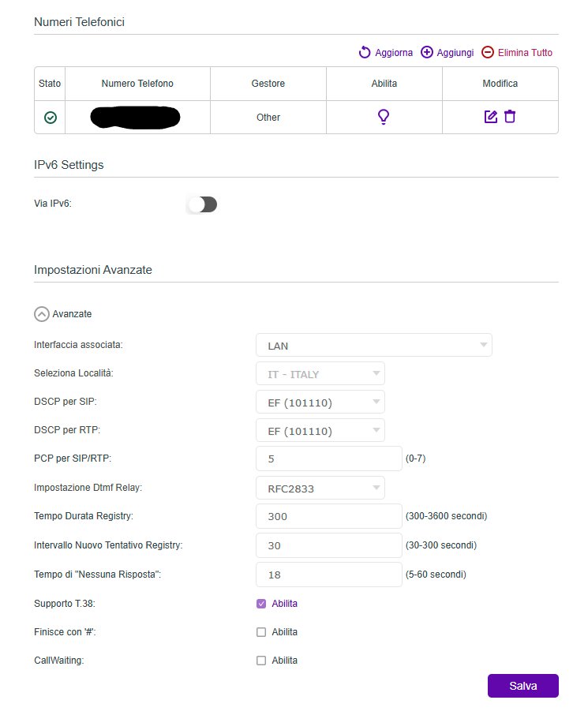The height and width of the screenshot is (715, 588).
Task: Click the Tempo Durata Registry field
Action: [x=329, y=517]
